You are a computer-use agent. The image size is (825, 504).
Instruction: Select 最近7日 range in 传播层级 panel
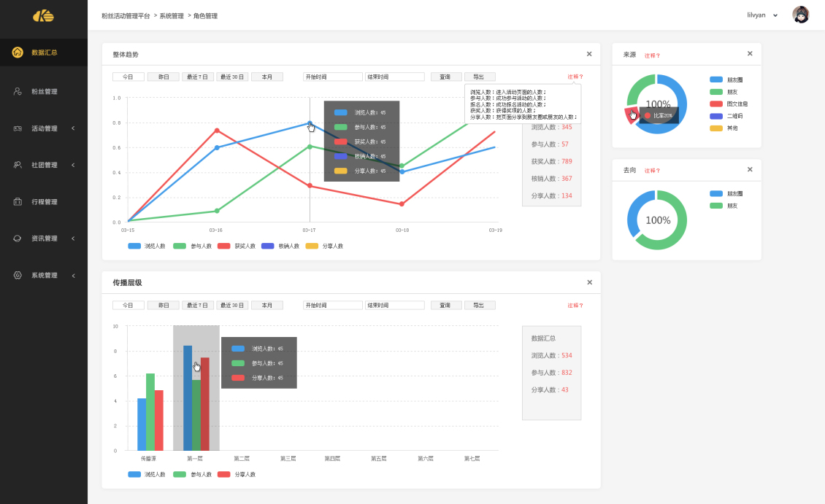tap(197, 306)
